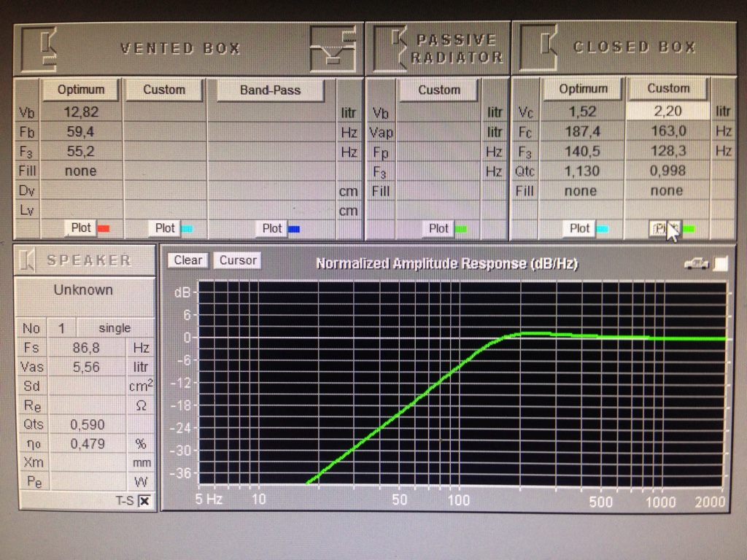Viewport: 747px width, 560px height.
Task: Plot the Passive Radiator Custom response
Action: (438, 229)
